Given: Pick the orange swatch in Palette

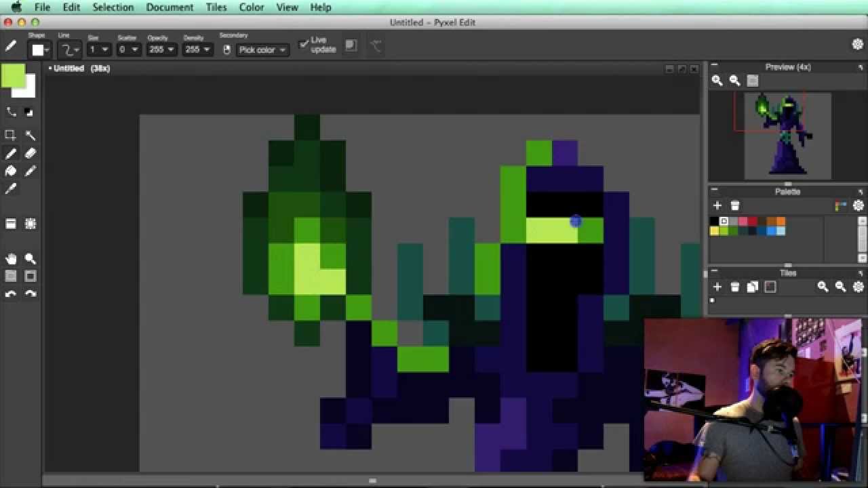Looking at the screenshot, I should 781,222.
